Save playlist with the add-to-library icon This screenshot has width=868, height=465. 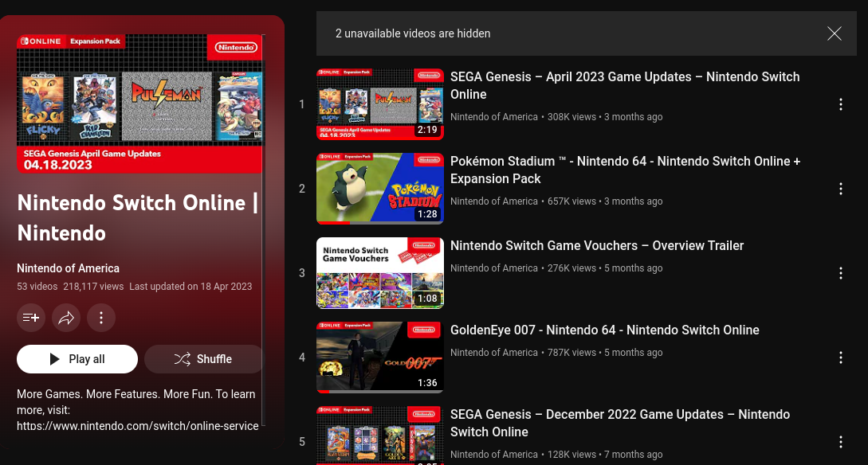coord(31,318)
